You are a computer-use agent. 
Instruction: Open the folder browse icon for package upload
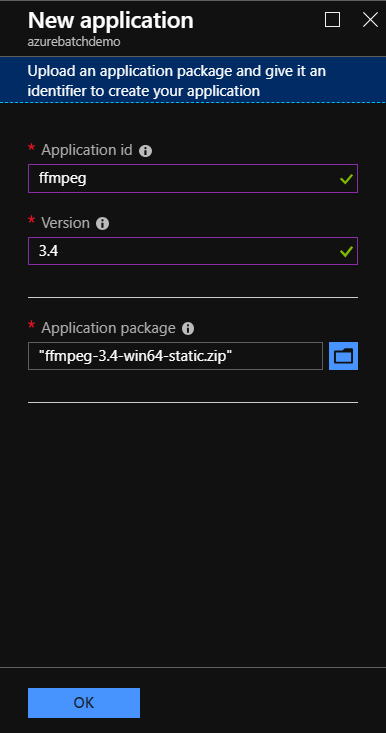pyautogui.click(x=343, y=356)
